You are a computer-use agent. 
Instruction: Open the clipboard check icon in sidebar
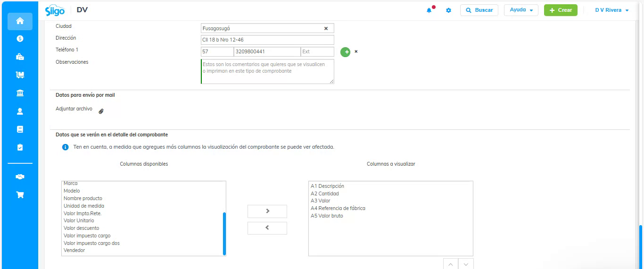[x=20, y=147]
